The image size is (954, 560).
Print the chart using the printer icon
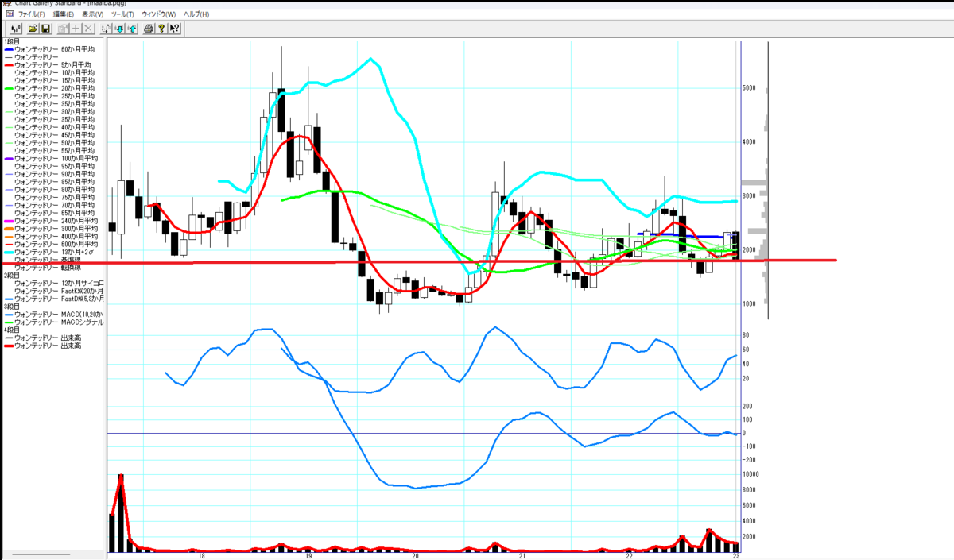point(149,29)
